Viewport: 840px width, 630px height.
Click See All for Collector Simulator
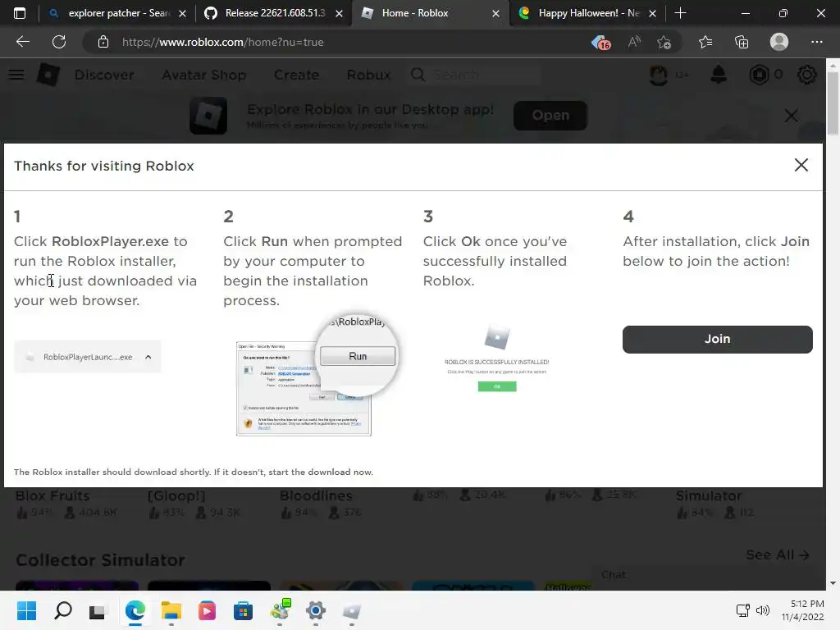pyautogui.click(x=778, y=555)
